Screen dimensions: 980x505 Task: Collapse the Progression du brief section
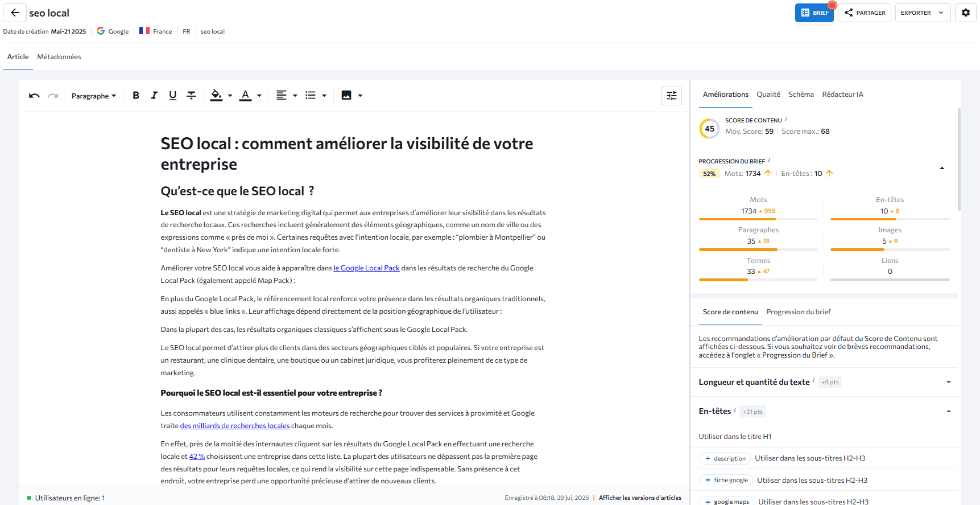(x=942, y=168)
